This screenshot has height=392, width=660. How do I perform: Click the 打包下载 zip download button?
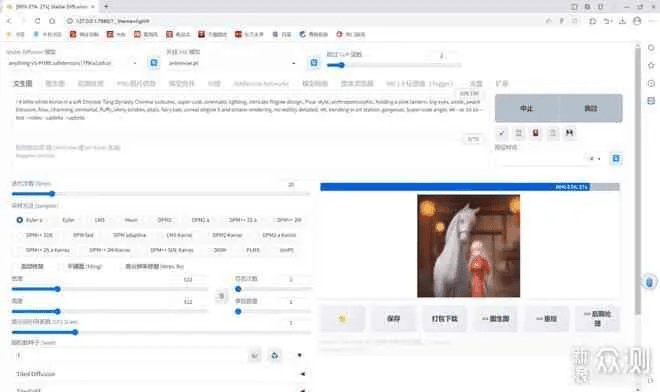click(x=444, y=319)
